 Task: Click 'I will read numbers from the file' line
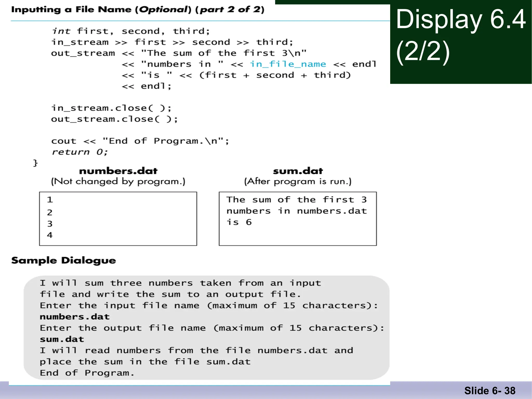coord(197,351)
